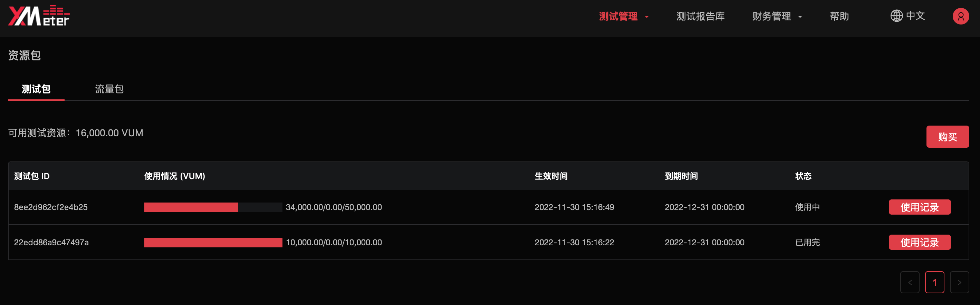Switch to the 流量包 tab
The width and height of the screenshot is (980, 305).
[x=109, y=89]
